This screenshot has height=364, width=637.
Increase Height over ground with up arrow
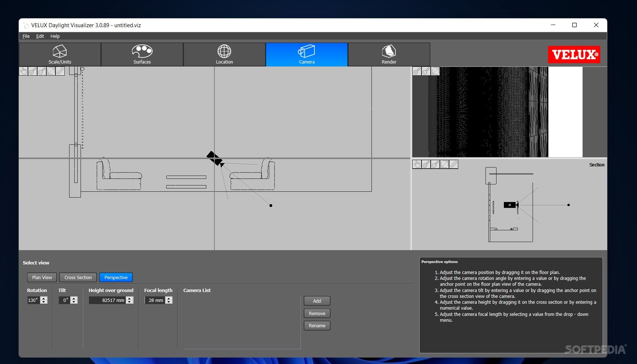pos(129,298)
